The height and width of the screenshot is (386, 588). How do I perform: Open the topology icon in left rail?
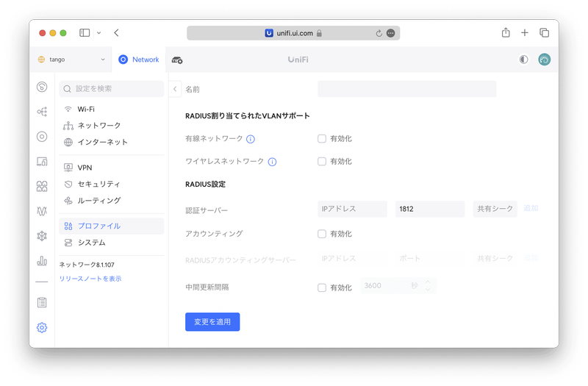(x=42, y=112)
